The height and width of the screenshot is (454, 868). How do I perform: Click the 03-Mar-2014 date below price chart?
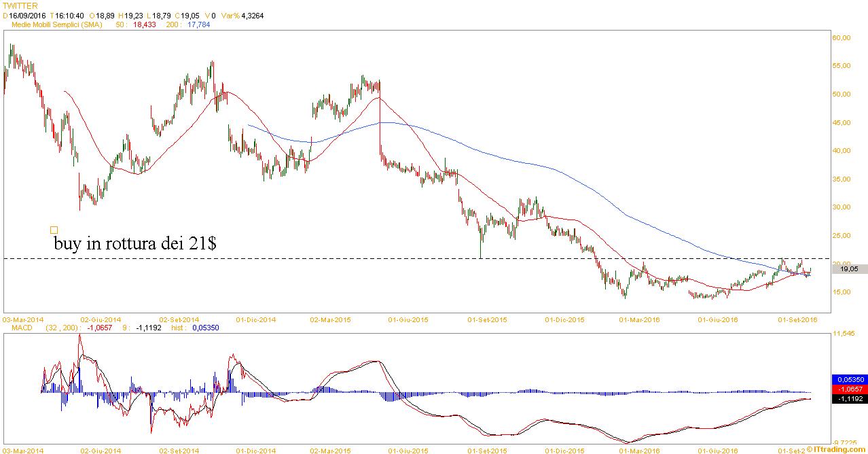23,319
